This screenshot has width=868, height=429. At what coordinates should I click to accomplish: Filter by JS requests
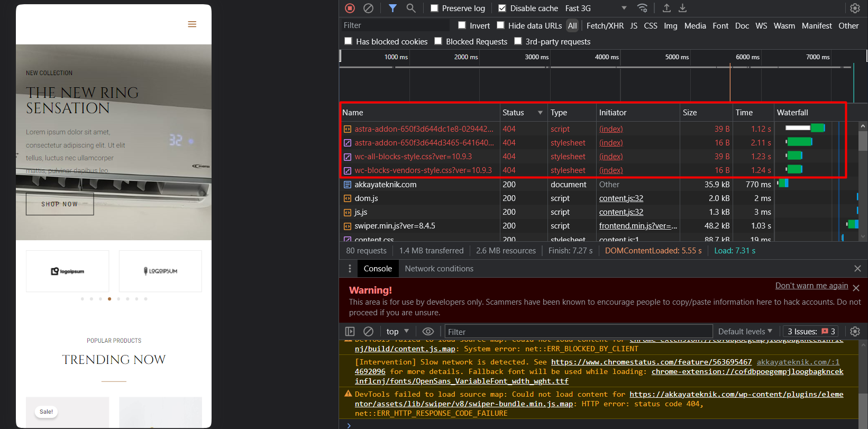coord(634,25)
